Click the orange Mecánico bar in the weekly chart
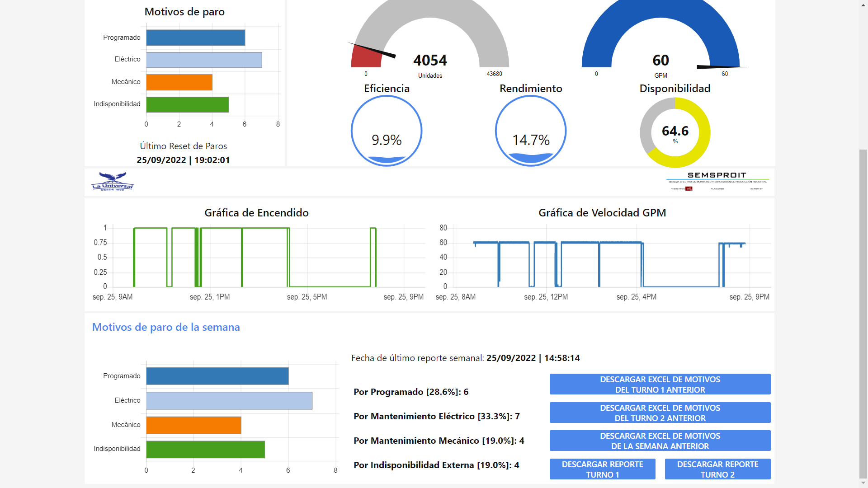The width and height of the screenshot is (868, 488). [x=193, y=425]
